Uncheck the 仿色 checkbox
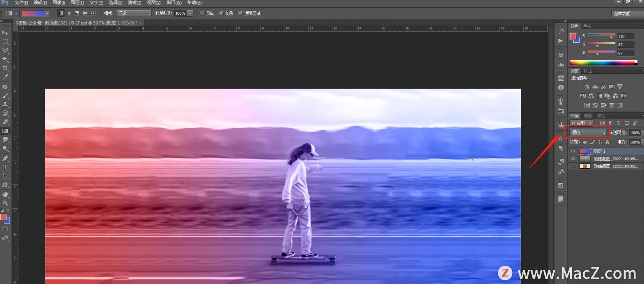The image size is (644, 284). coord(221,13)
